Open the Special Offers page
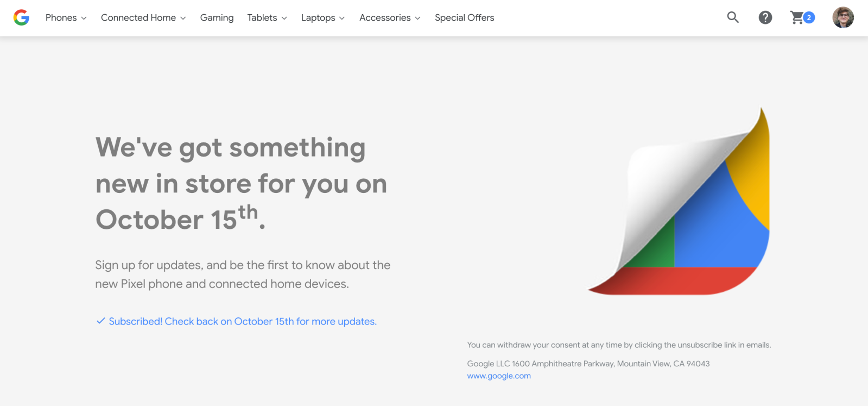 [464, 18]
